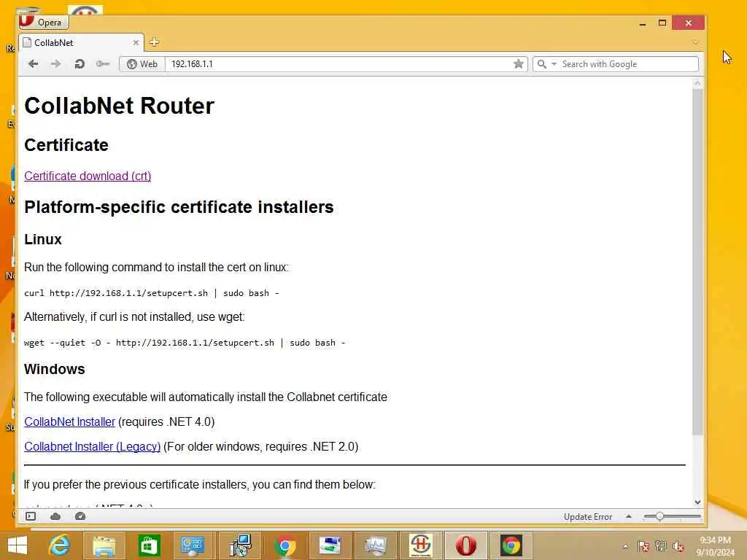
Task: Click the Web site badge
Action: click(x=142, y=64)
